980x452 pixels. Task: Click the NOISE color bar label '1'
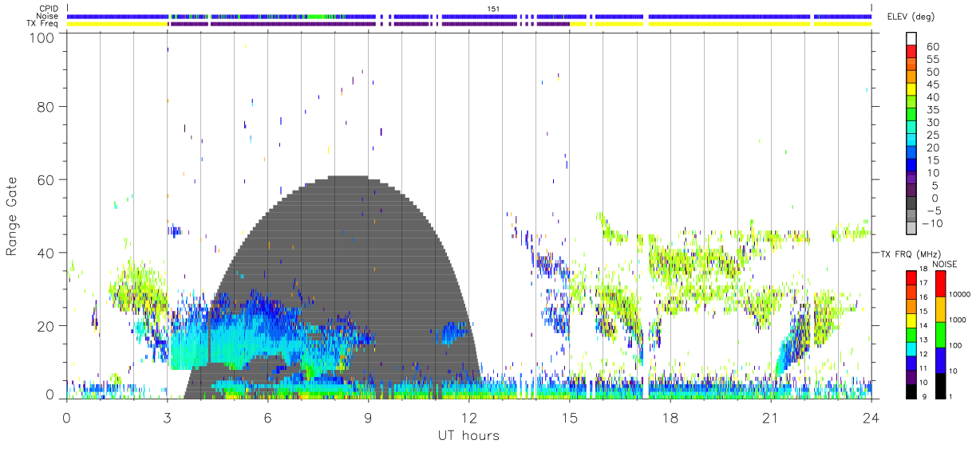tap(950, 396)
